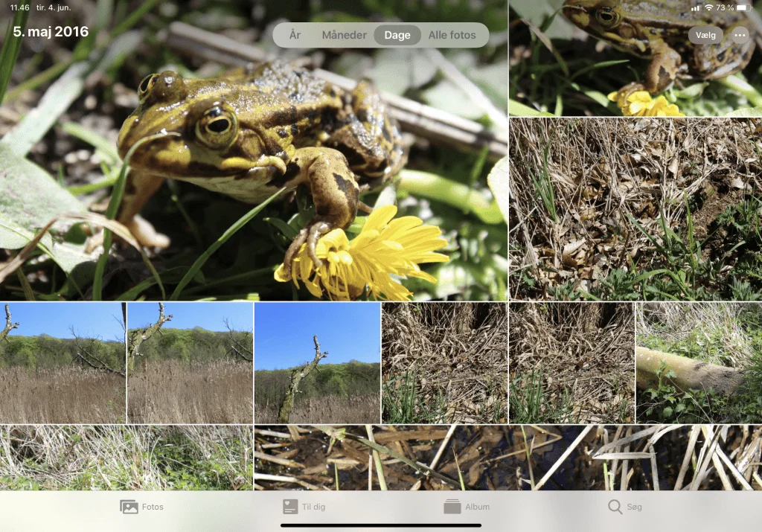Switch to År view
This screenshot has width=762, height=532.
pyautogui.click(x=295, y=35)
